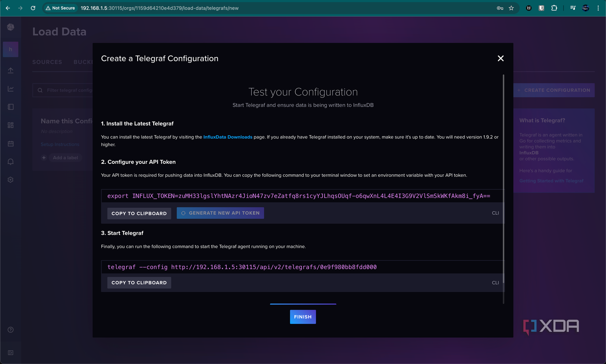
Task: Click the Bitwarden shield extension icon
Action: tap(541, 8)
